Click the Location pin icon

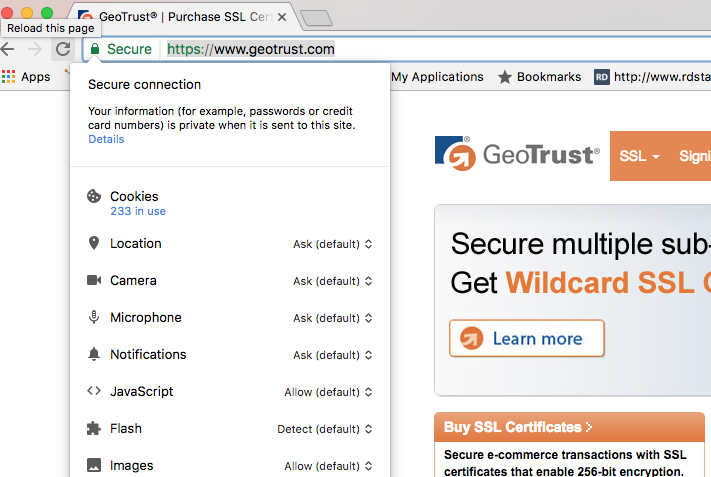coord(94,243)
